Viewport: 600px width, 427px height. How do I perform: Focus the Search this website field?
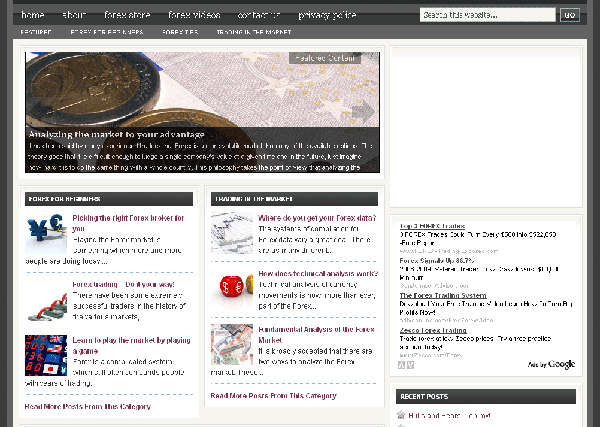click(488, 15)
